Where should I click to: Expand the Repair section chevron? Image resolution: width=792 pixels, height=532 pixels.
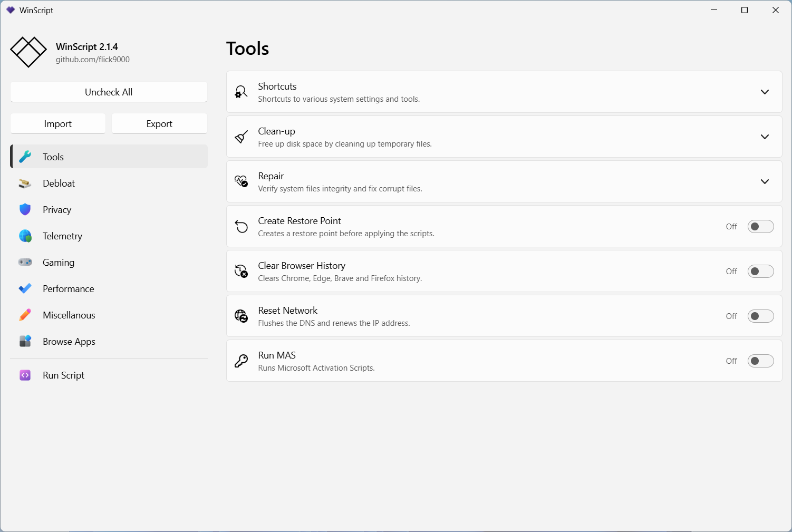[765, 181]
